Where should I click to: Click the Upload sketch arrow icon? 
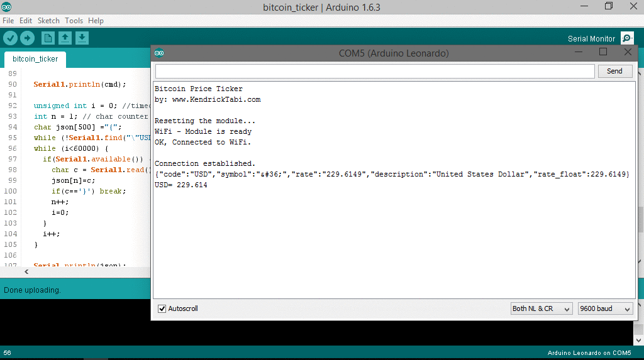(27, 38)
